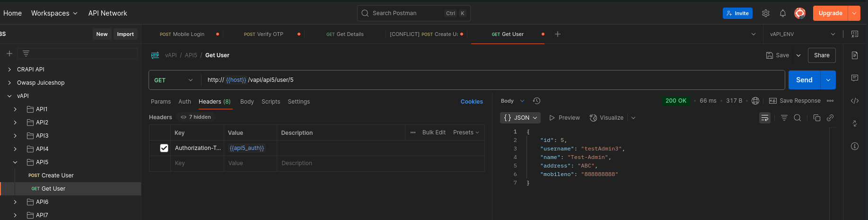Open response history clock icon

point(536,101)
